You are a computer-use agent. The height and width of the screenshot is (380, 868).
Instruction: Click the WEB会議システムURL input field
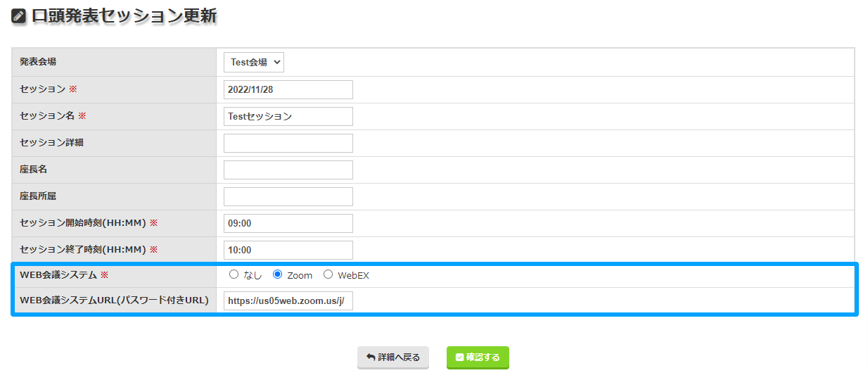point(288,301)
